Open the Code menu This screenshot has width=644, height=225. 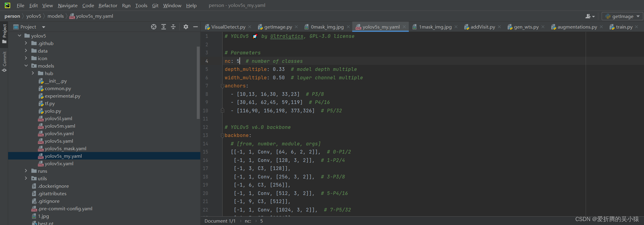88,5
